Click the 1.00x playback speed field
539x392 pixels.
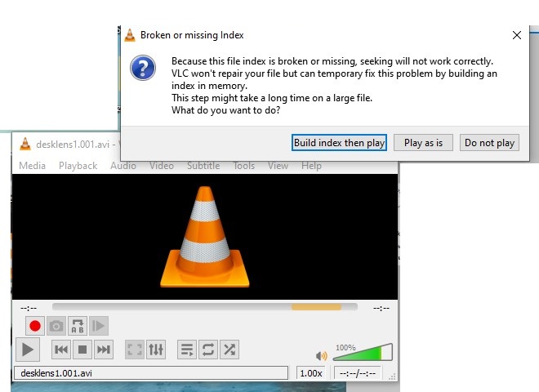[311, 373]
